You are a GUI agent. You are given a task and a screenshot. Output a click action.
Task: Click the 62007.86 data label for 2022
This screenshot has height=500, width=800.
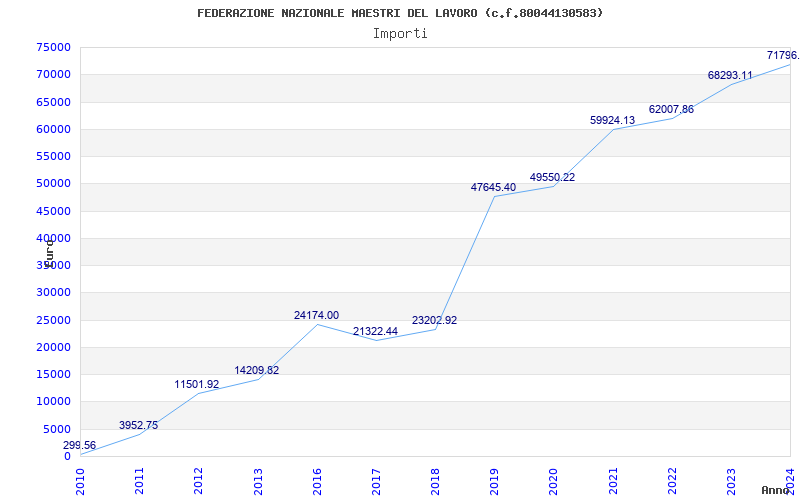(x=671, y=109)
